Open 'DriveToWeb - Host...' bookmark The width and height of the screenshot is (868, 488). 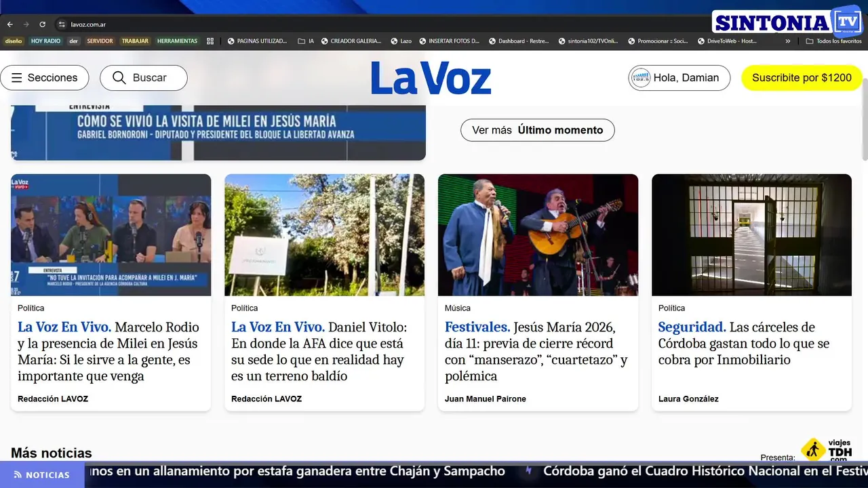(728, 41)
